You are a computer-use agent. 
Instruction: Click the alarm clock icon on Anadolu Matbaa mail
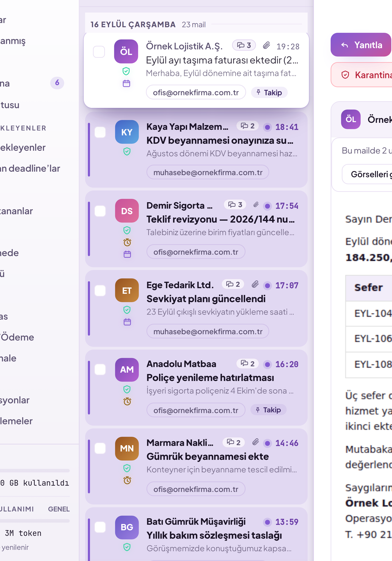pos(127,401)
